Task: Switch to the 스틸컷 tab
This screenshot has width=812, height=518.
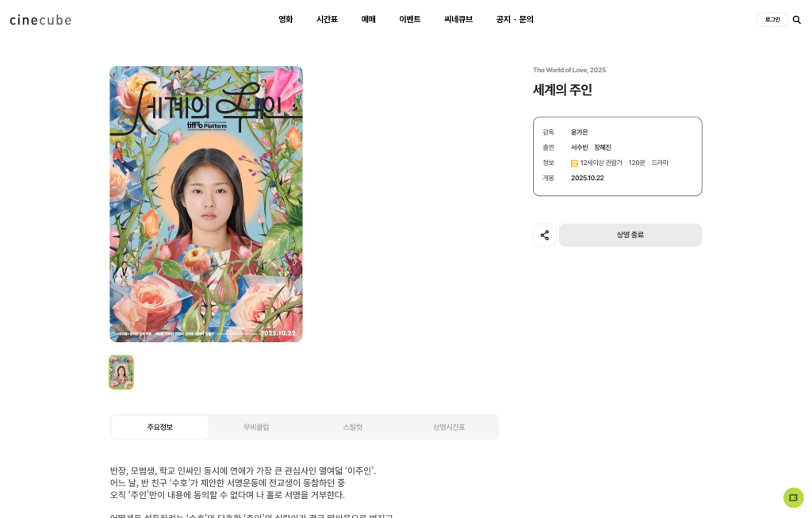Action: (x=353, y=427)
